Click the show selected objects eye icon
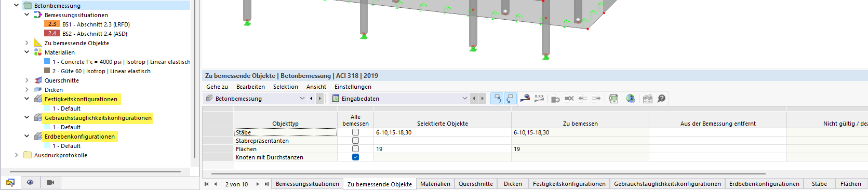 pos(525,98)
